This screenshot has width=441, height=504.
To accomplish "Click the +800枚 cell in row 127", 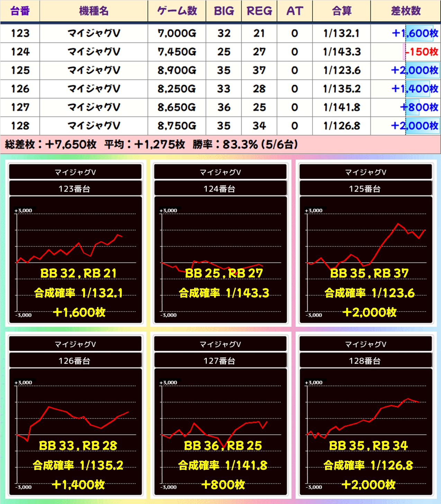I will (419, 107).
